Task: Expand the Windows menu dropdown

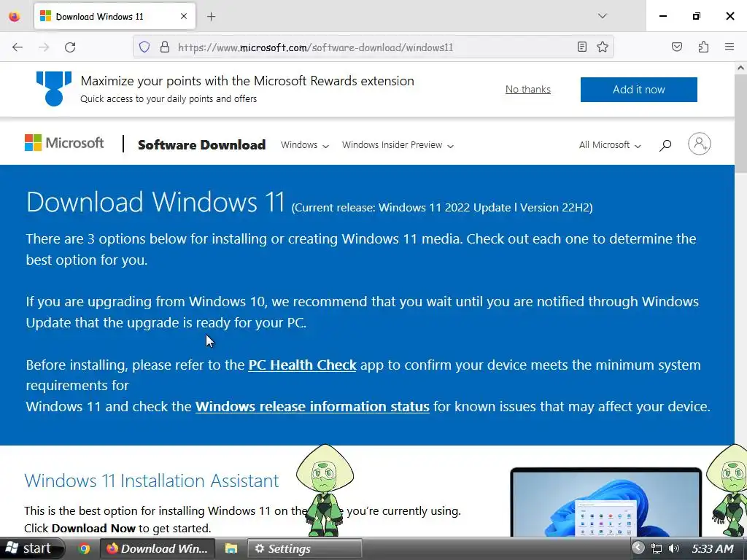Action: (x=305, y=145)
